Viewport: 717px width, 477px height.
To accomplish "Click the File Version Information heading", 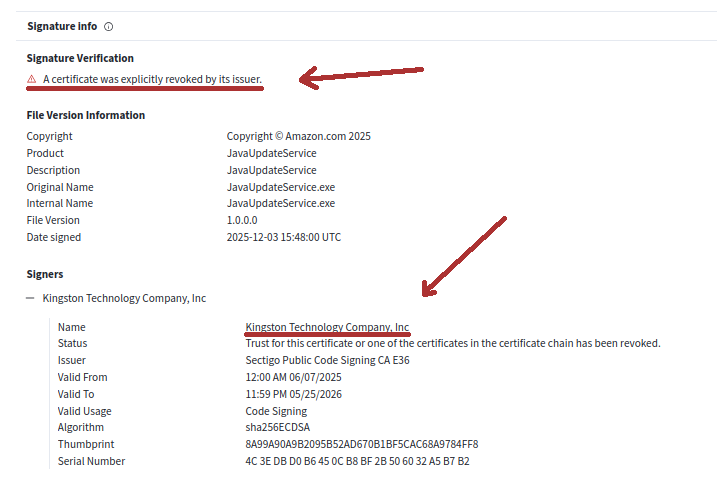I will coord(86,115).
